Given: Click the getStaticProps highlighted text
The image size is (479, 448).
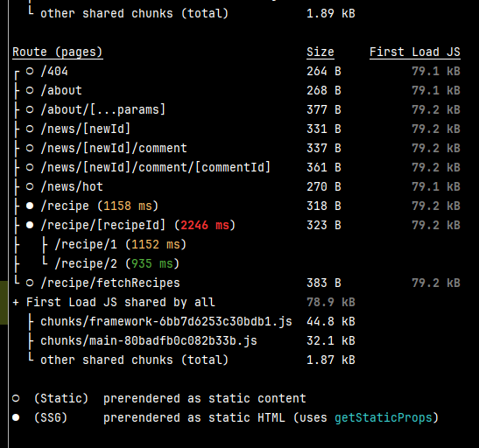Looking at the screenshot, I should [384, 417].
